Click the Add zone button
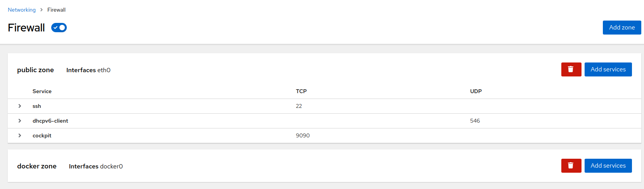644x189 pixels. click(x=622, y=28)
